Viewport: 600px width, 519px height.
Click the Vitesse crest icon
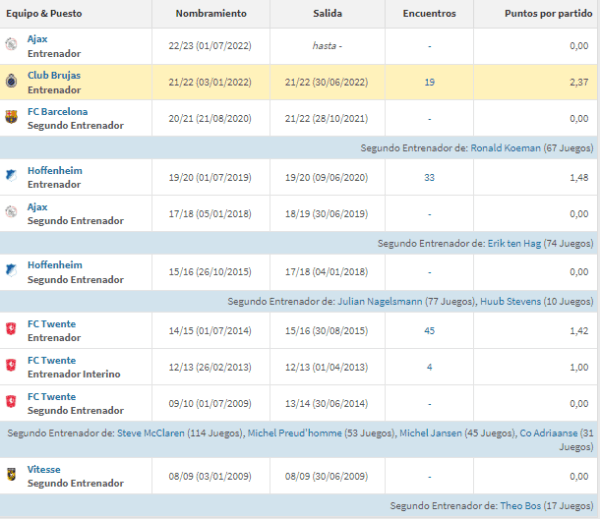(11, 475)
